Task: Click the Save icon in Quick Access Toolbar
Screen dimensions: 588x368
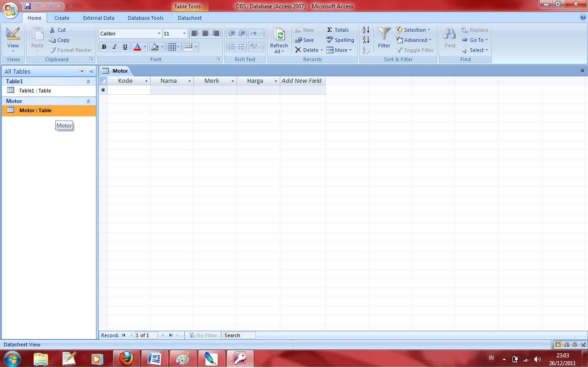Action: point(28,6)
